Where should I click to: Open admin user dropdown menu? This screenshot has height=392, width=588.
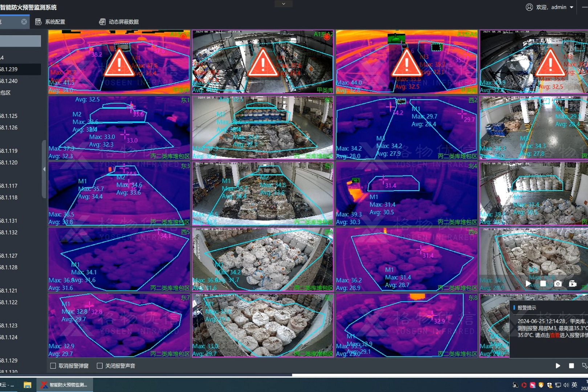(x=571, y=7)
